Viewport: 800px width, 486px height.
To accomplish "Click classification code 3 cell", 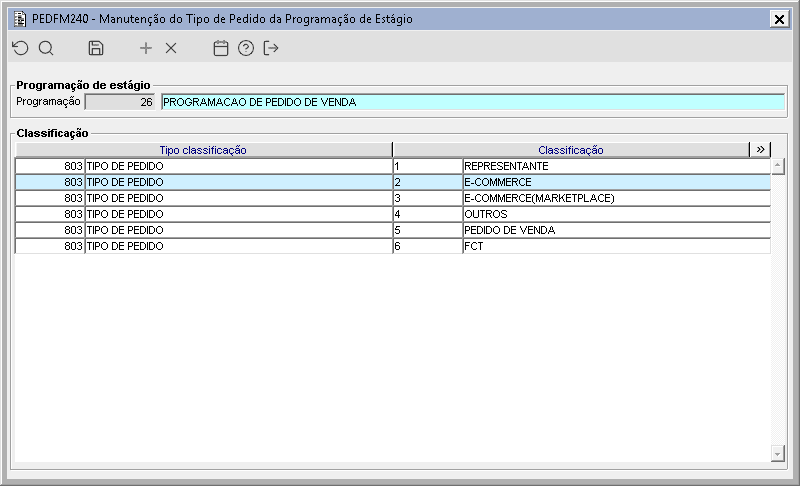I will pyautogui.click(x=428, y=198).
